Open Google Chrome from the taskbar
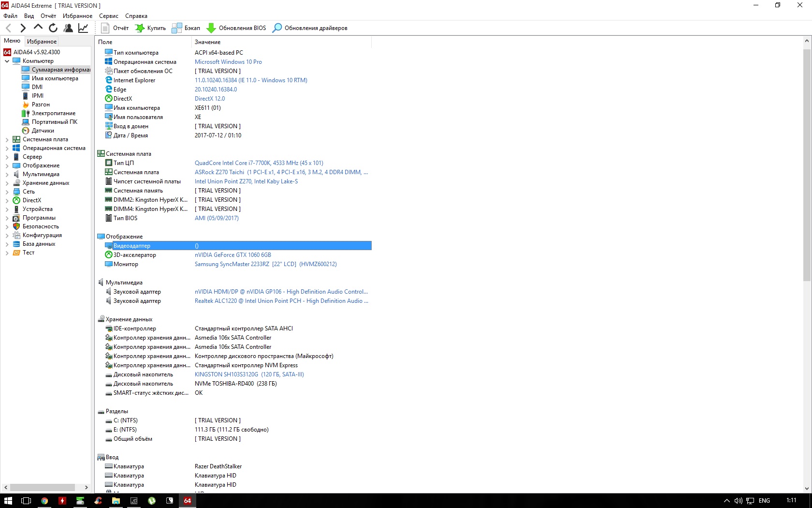This screenshot has height=508, width=812. point(44,501)
